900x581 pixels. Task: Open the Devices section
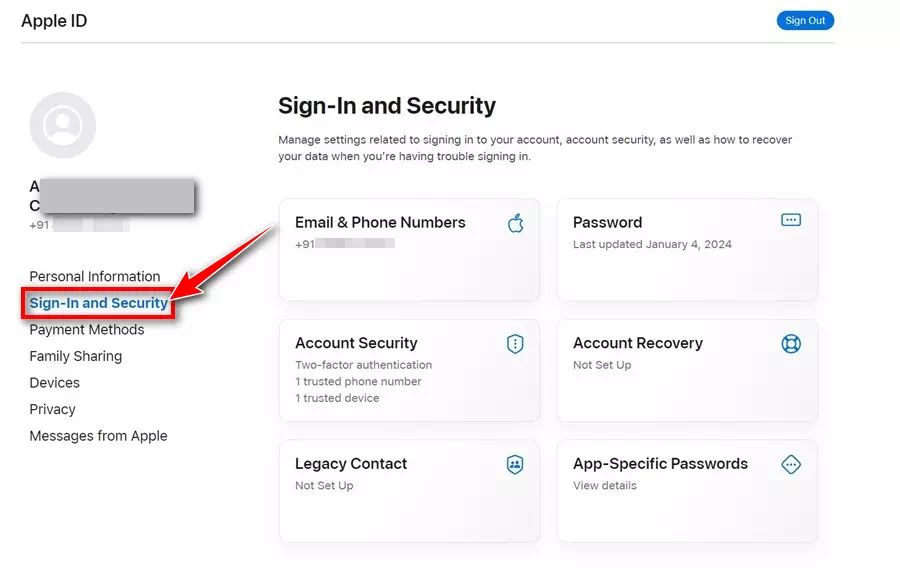pos(54,382)
